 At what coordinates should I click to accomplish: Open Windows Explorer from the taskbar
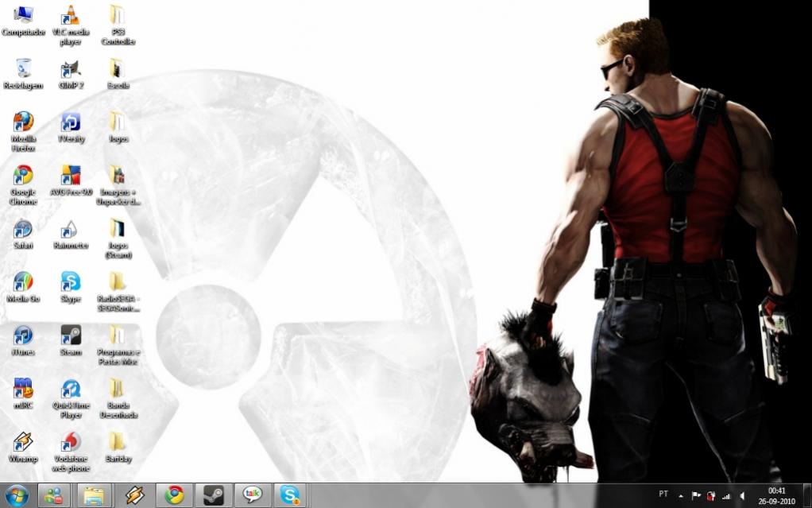94,496
